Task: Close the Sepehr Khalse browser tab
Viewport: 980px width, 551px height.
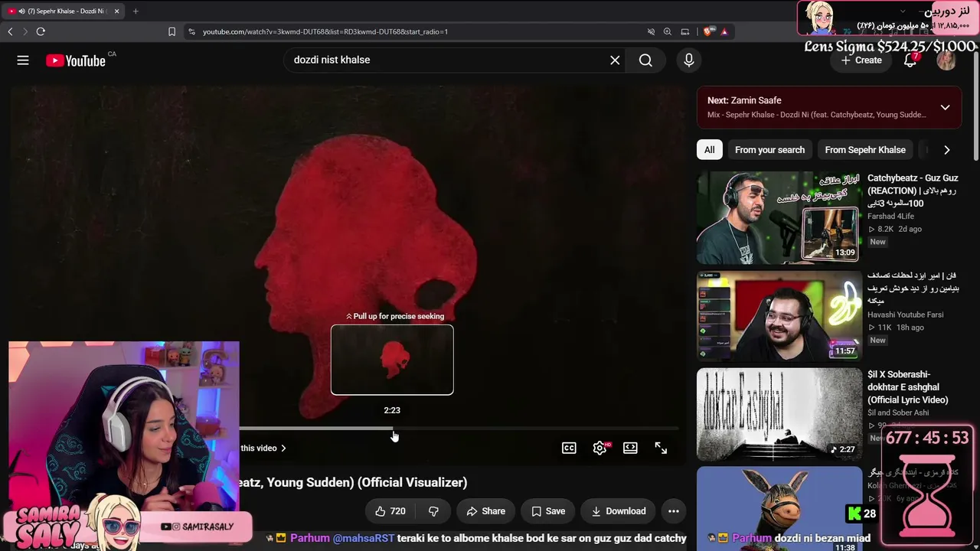Action: tap(117, 11)
